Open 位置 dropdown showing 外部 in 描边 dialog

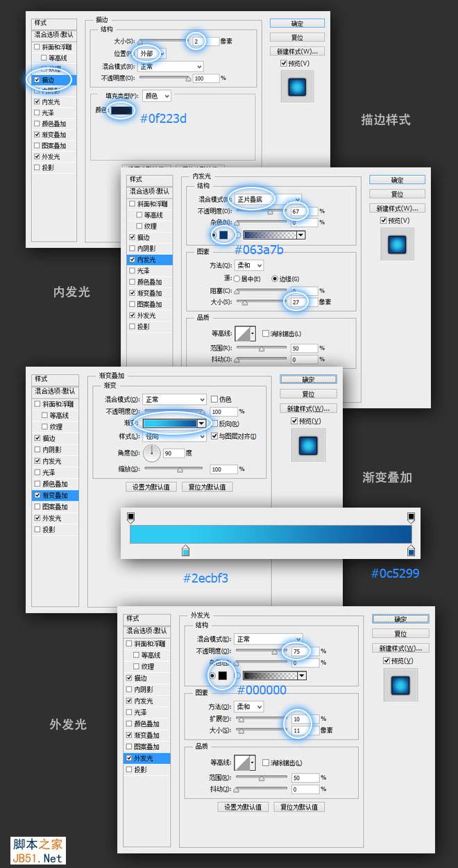pos(152,53)
